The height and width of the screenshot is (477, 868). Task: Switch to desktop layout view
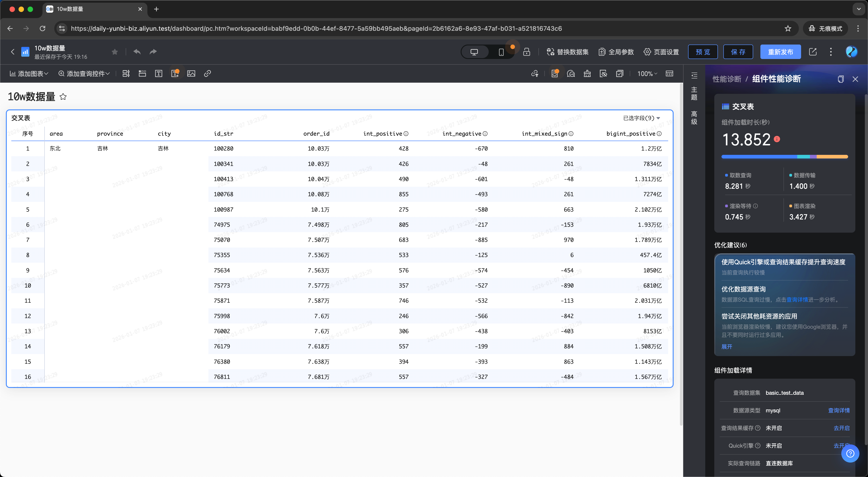(474, 52)
